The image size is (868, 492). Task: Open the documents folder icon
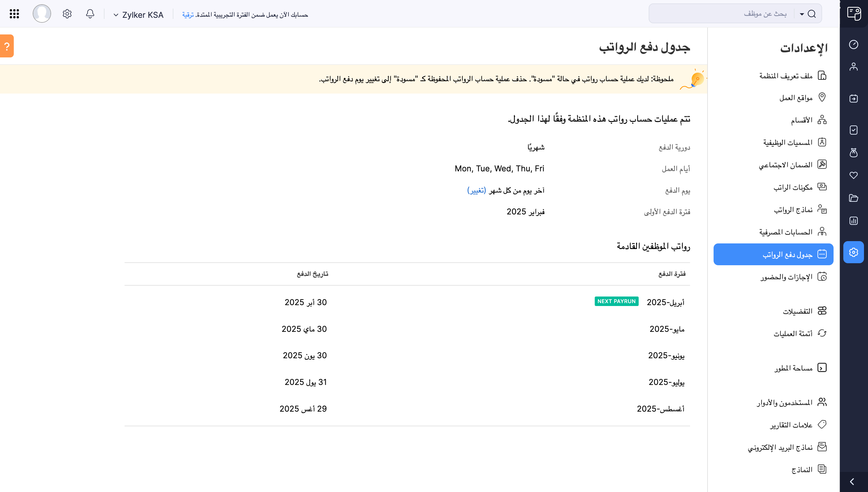coord(854,198)
